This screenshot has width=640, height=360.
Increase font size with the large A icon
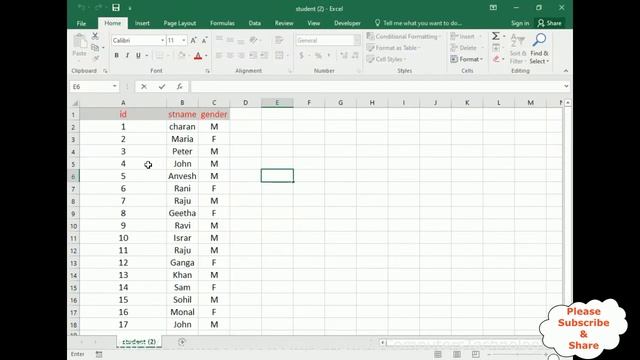[x=193, y=40]
